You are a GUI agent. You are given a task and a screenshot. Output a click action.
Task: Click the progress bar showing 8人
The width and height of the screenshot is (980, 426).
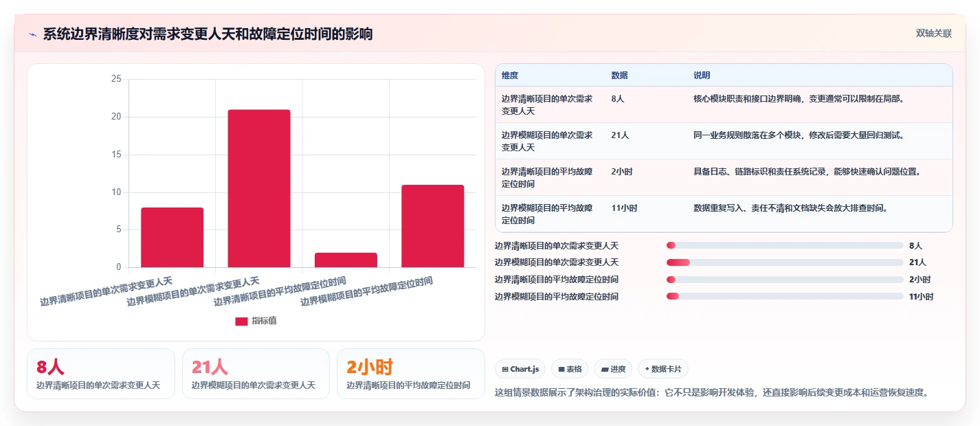click(x=785, y=245)
